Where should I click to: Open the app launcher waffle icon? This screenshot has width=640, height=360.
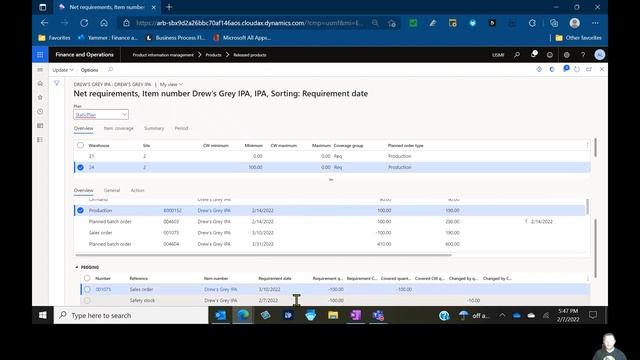(40, 55)
